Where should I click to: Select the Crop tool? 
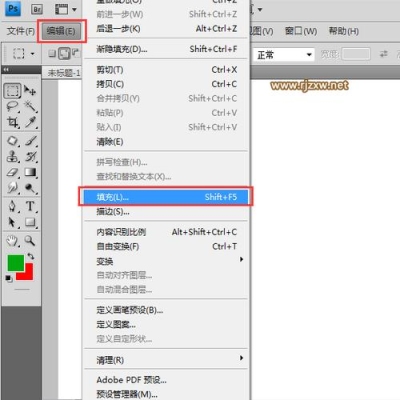point(13,122)
